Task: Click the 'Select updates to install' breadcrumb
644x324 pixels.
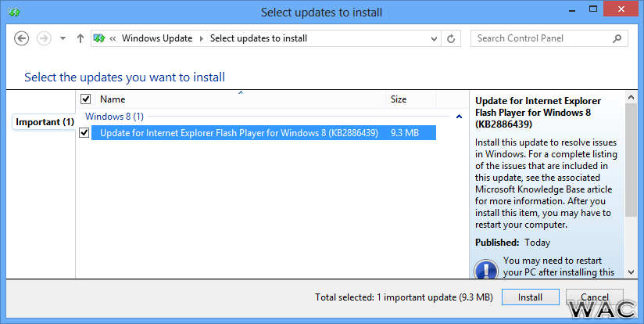Action: (x=259, y=38)
